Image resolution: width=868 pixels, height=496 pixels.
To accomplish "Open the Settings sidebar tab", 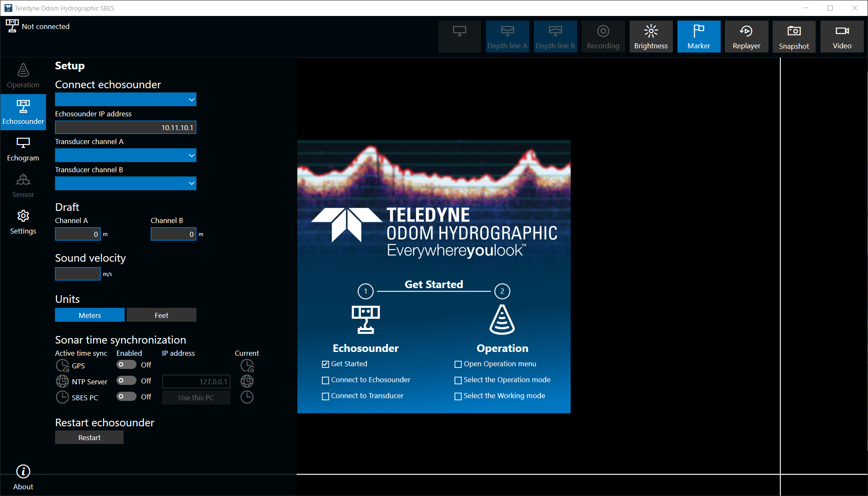I will click(x=23, y=222).
